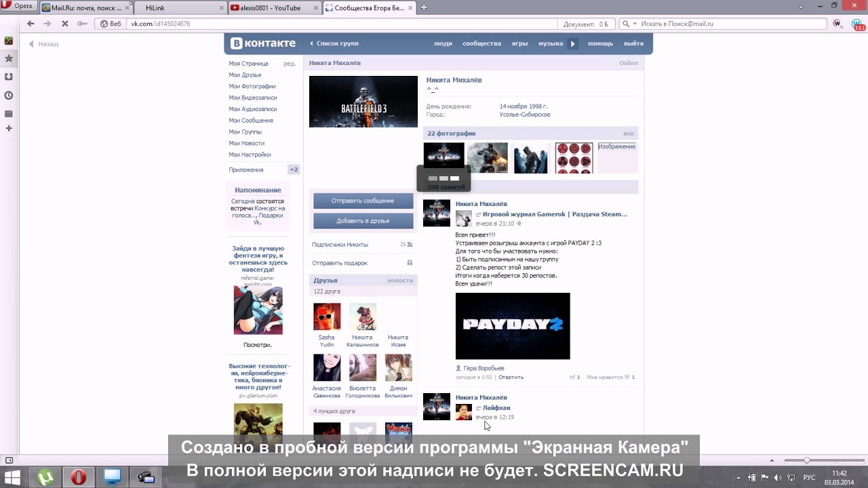
Task: Click Отправить подарок gift icon
Action: coord(410,263)
